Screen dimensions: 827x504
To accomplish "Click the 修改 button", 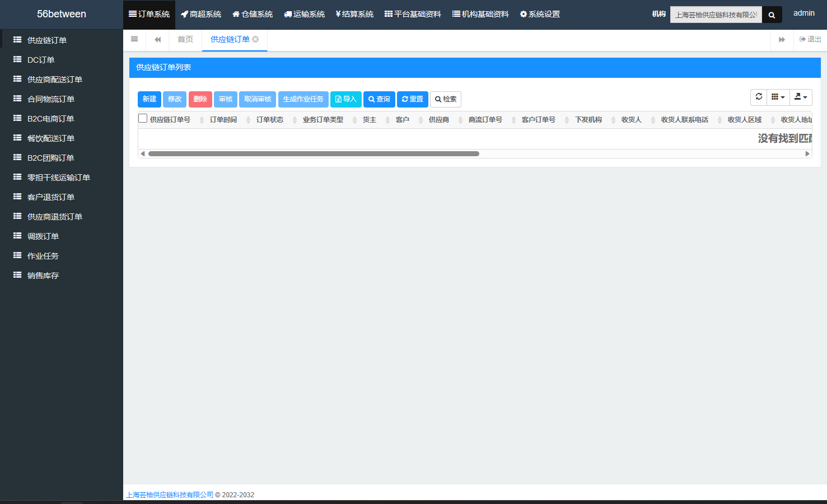I will [175, 99].
